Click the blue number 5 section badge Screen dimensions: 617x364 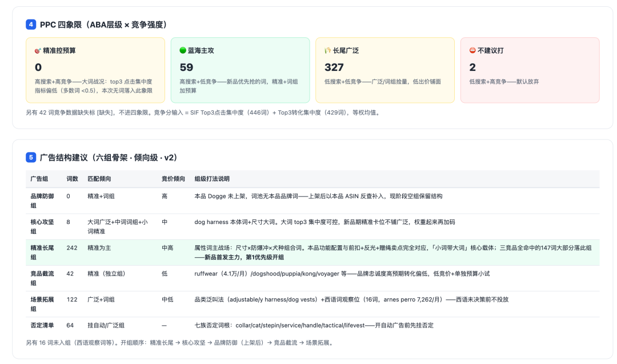pyautogui.click(x=31, y=157)
